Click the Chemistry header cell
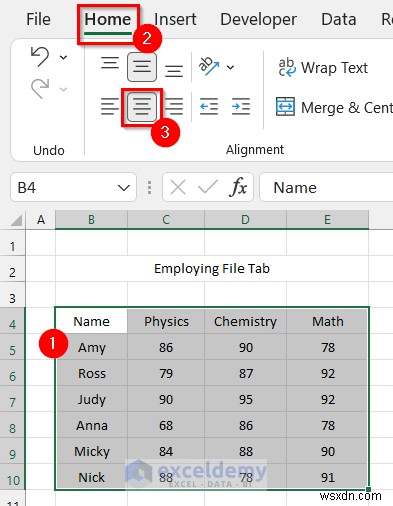Screen dimensions: 393x506 pyautogui.click(x=245, y=321)
